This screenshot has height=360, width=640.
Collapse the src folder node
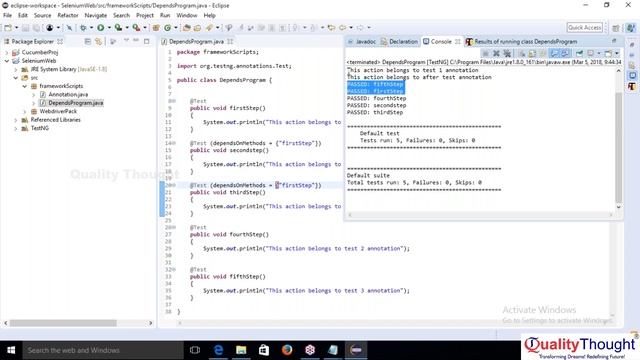tap(16, 78)
